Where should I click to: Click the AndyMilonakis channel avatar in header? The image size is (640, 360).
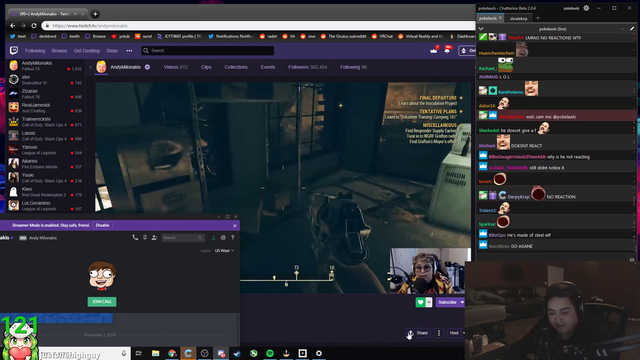coord(101,67)
